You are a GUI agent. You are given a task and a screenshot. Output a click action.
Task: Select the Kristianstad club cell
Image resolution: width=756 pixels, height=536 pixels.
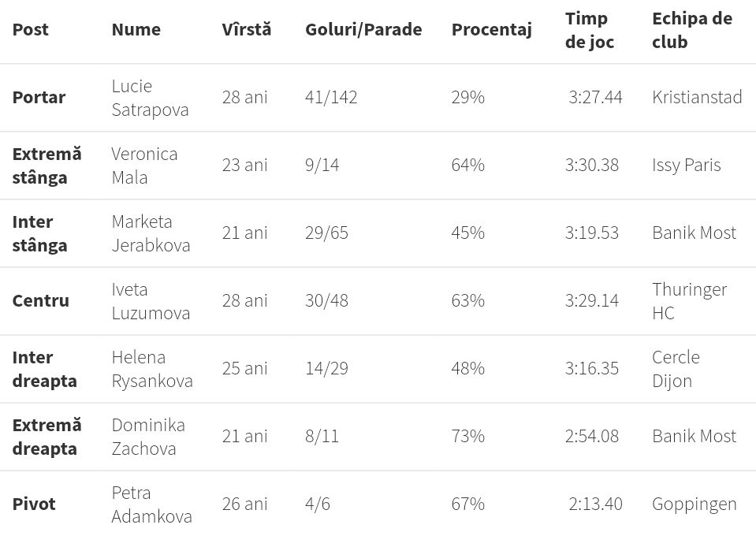point(697,98)
